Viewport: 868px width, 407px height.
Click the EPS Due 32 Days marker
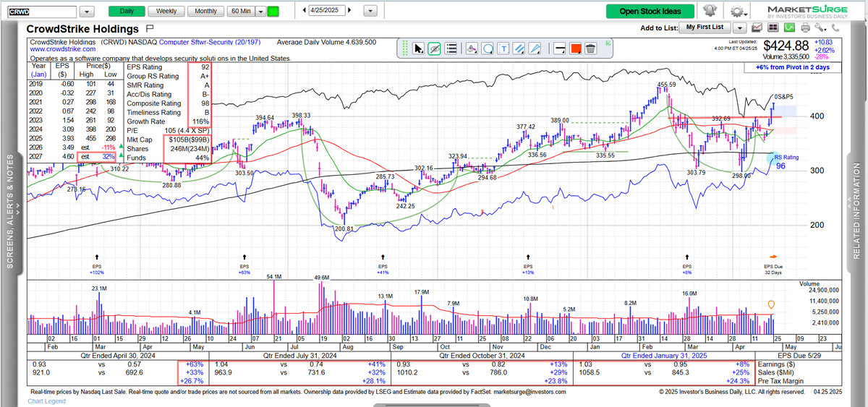(773, 265)
